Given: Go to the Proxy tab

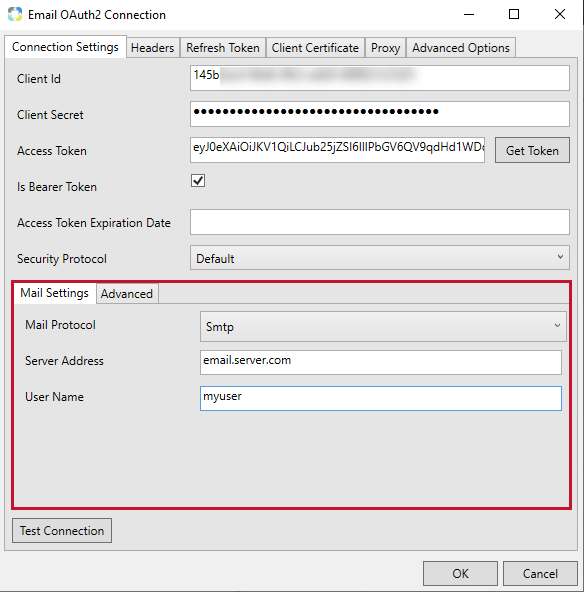Looking at the screenshot, I should pyautogui.click(x=385, y=48).
